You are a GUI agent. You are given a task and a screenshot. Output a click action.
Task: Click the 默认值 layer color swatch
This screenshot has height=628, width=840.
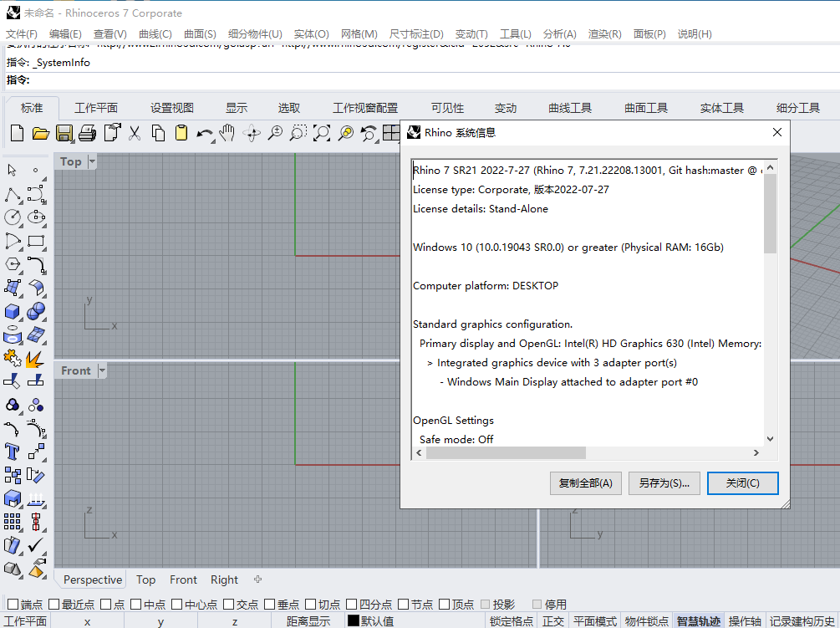(353, 620)
